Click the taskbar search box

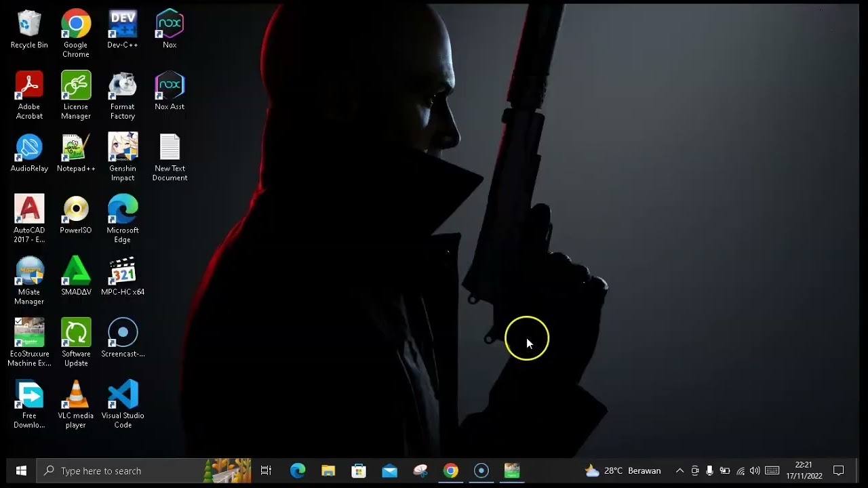144,470
